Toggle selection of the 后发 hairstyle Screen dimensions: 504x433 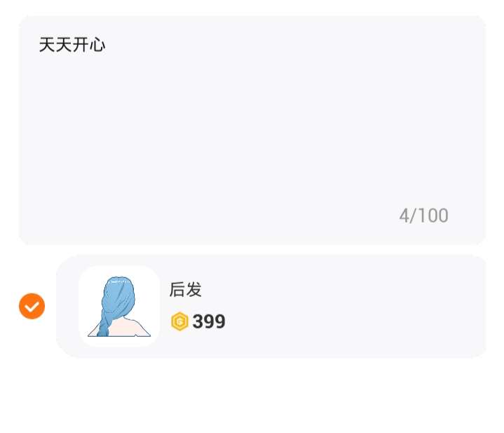[x=32, y=306]
